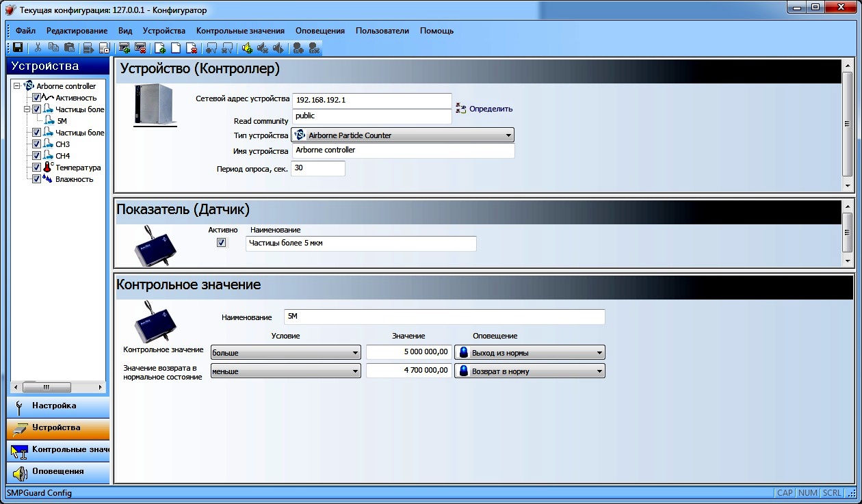The width and height of the screenshot is (862, 504).
Task: Click the Сетевой адрес устройства field
Action: point(371,101)
